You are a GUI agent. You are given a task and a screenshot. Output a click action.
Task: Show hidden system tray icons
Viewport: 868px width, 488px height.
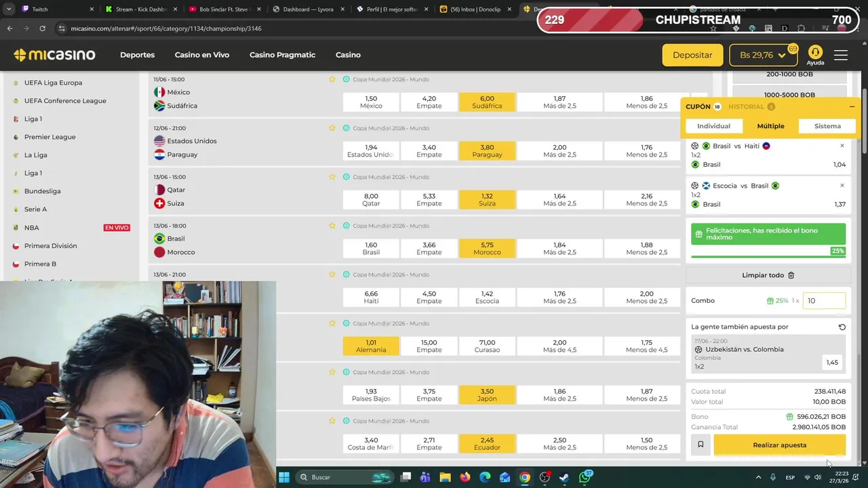pos(758,477)
